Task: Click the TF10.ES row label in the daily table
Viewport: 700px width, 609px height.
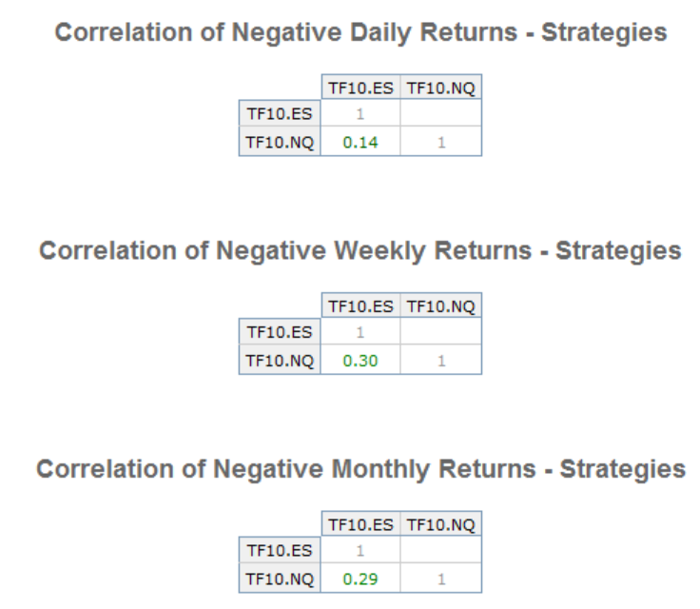Action: click(x=280, y=114)
